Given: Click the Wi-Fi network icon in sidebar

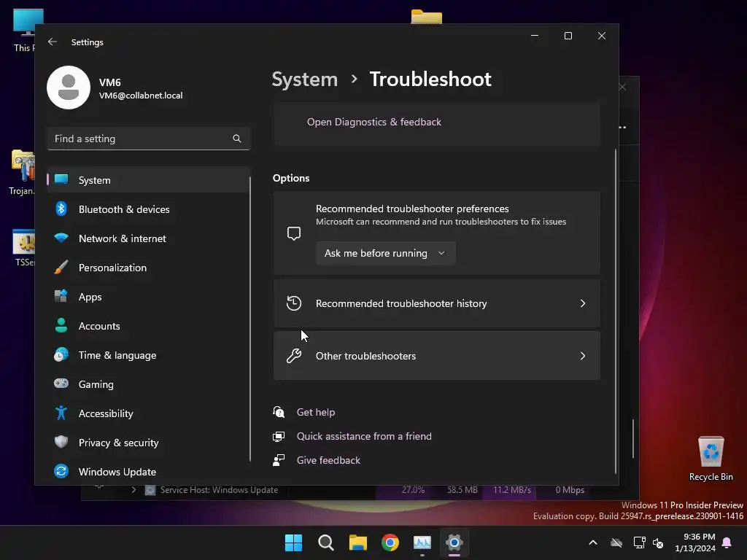Looking at the screenshot, I should [61, 238].
